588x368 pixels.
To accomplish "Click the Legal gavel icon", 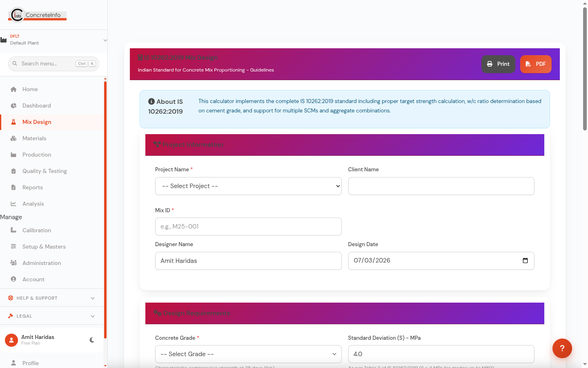I will point(11,316).
